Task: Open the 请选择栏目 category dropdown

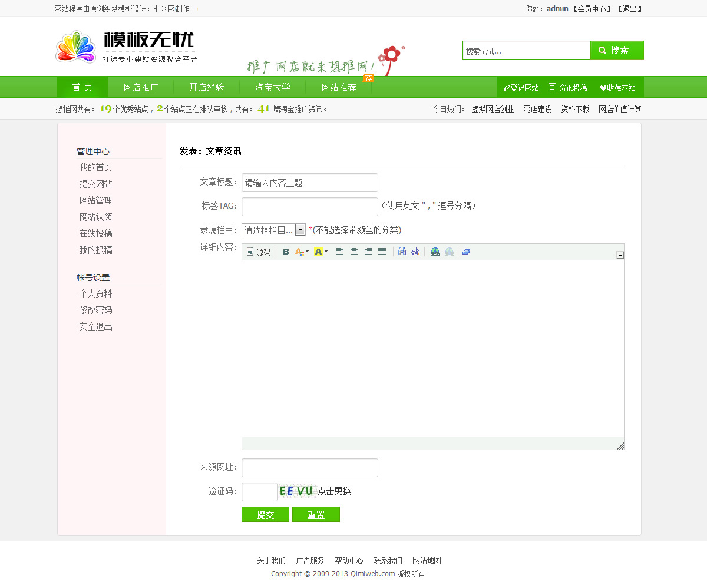Action: pyautogui.click(x=273, y=230)
